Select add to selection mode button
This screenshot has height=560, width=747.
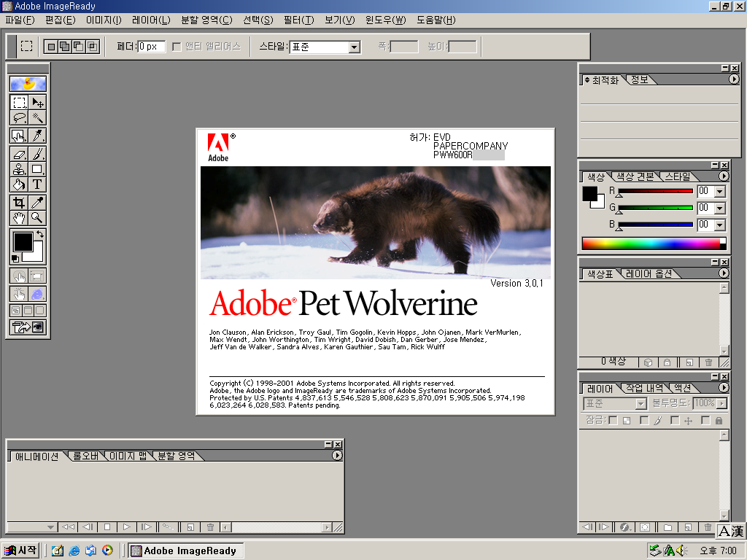pyautogui.click(x=65, y=46)
